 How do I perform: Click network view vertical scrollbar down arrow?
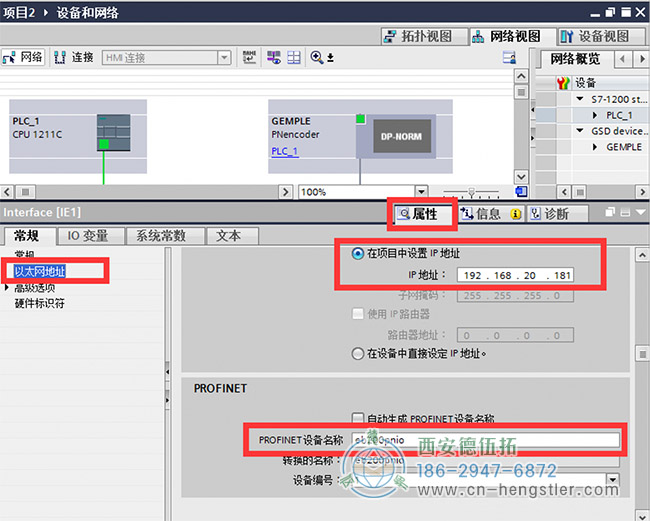click(521, 177)
